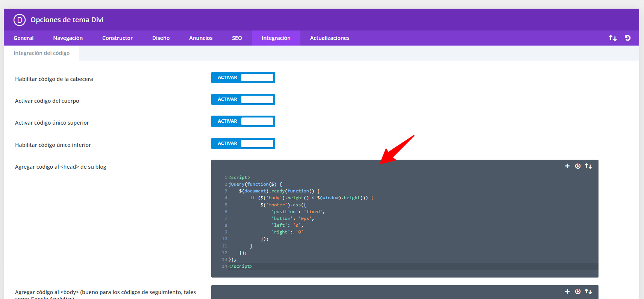Switch to the Navegación tab
Screen dimensions: 644x299
coord(68,38)
